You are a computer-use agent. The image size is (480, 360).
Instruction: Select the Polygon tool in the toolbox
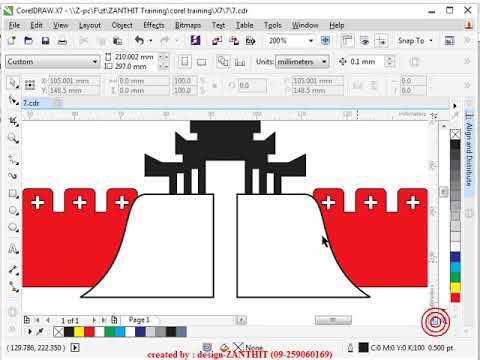[x=13, y=228]
